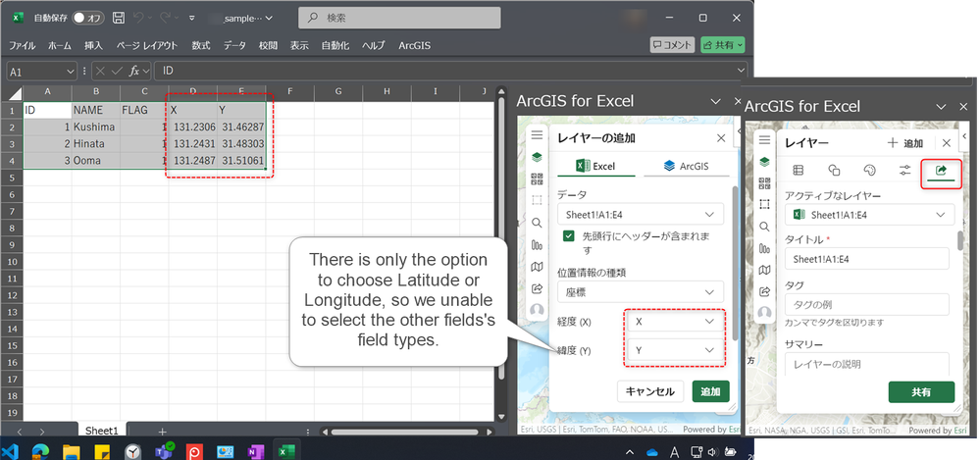
Task: Open the Name Box A1 dropdown
Action: (70, 72)
